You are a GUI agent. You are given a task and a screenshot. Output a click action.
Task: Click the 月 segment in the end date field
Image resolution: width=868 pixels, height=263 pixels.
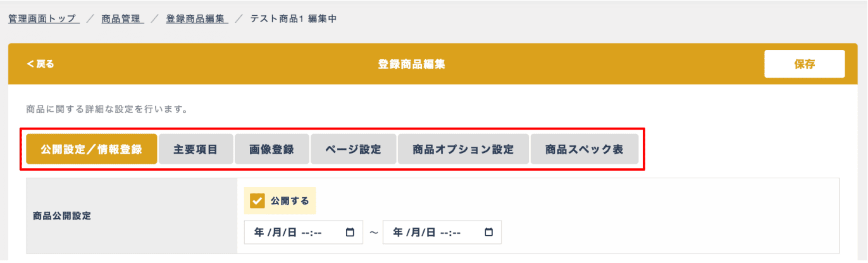[x=412, y=233]
